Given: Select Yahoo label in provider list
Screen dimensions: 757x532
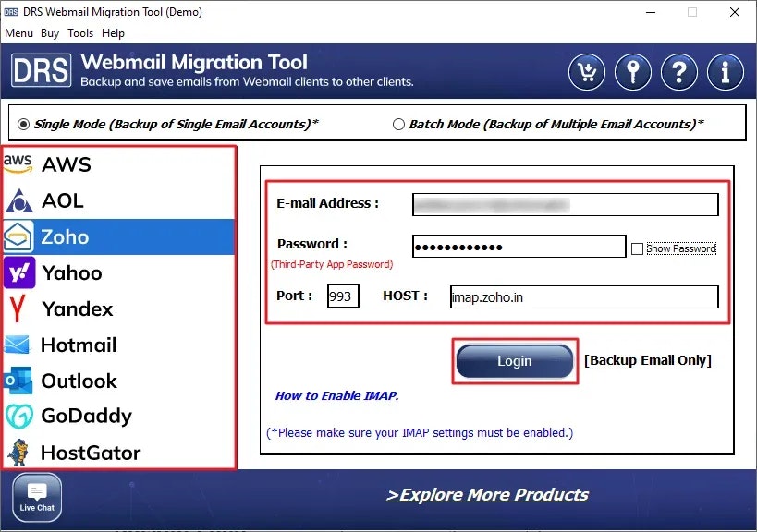Looking at the screenshot, I should 72,273.
